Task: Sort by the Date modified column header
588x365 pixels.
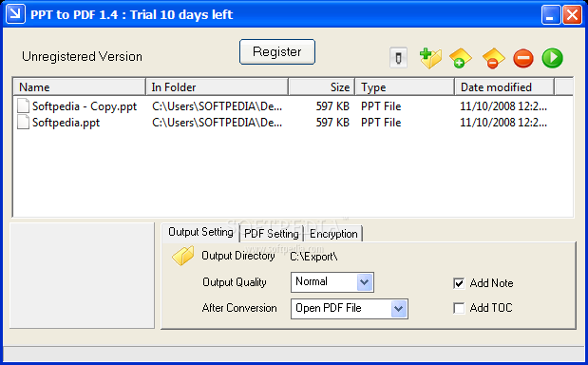Action: coord(504,87)
